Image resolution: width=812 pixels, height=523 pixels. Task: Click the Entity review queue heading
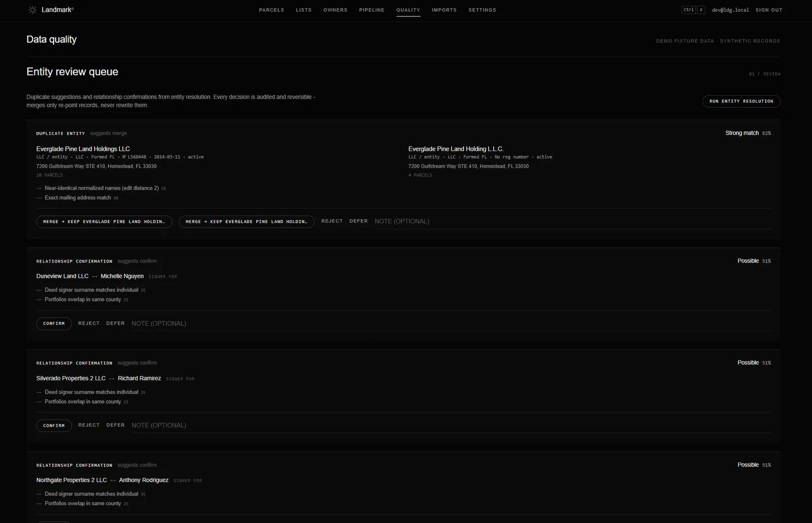(x=72, y=72)
